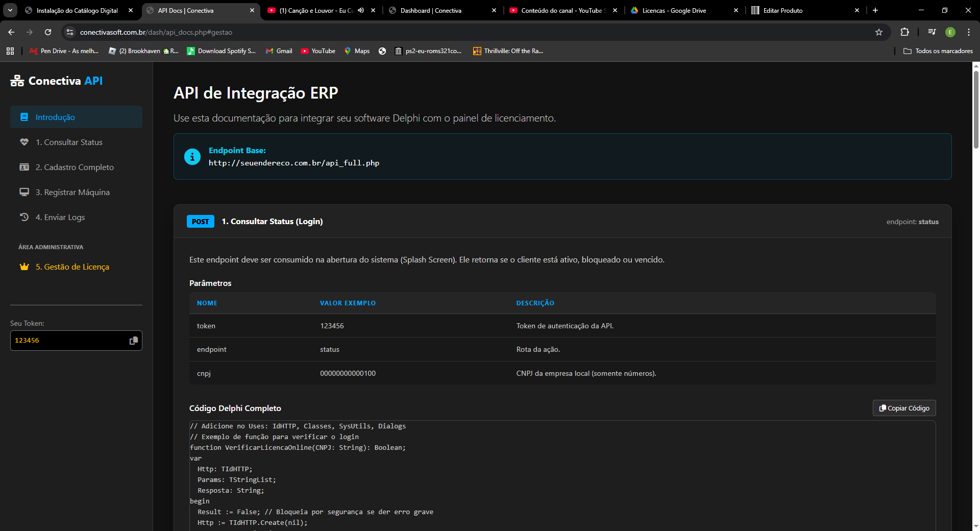Image resolution: width=980 pixels, height=531 pixels.
Task: Mute the Canção e Louvor tab audio
Action: tap(361, 10)
